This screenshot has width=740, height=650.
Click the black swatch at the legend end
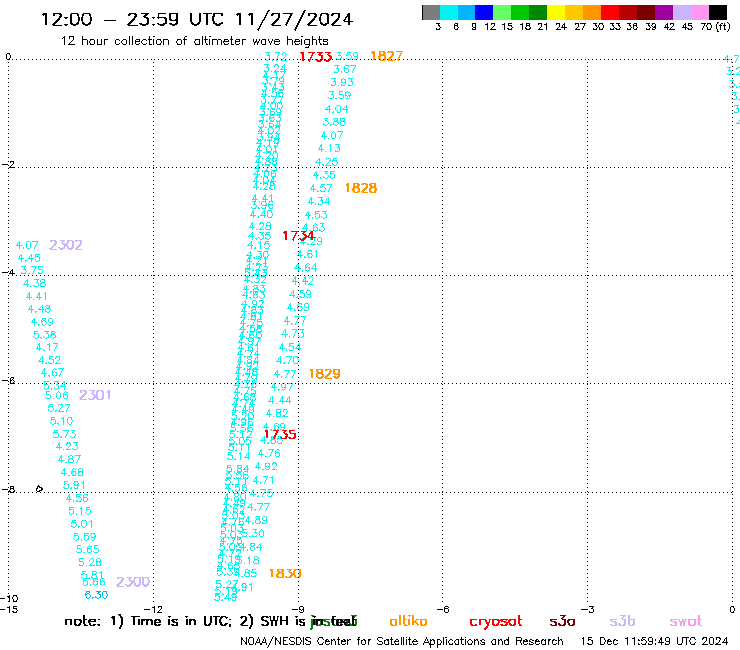point(718,12)
